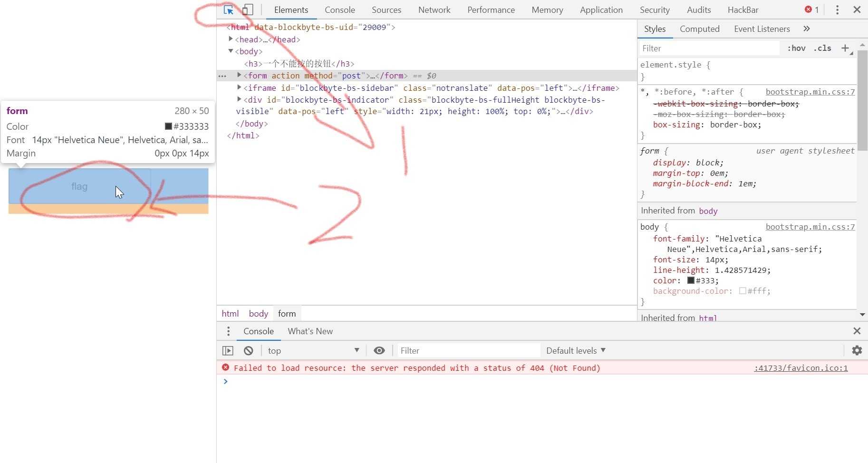Expand the iframe blockbyte-bs-sidebar node
Viewport: 868px width, 463px height.
[x=239, y=87]
